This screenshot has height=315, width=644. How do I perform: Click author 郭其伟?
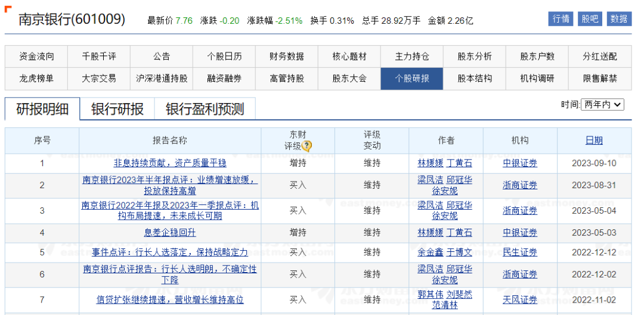[x=431, y=295]
